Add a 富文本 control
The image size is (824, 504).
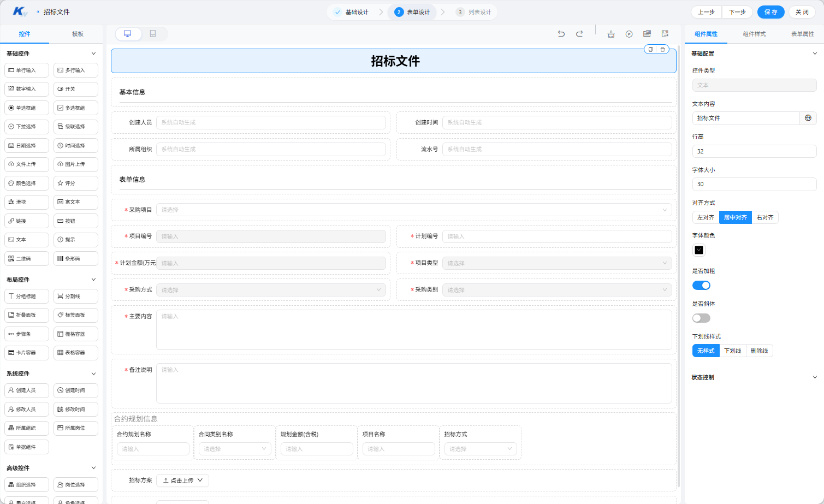pyautogui.click(x=76, y=202)
